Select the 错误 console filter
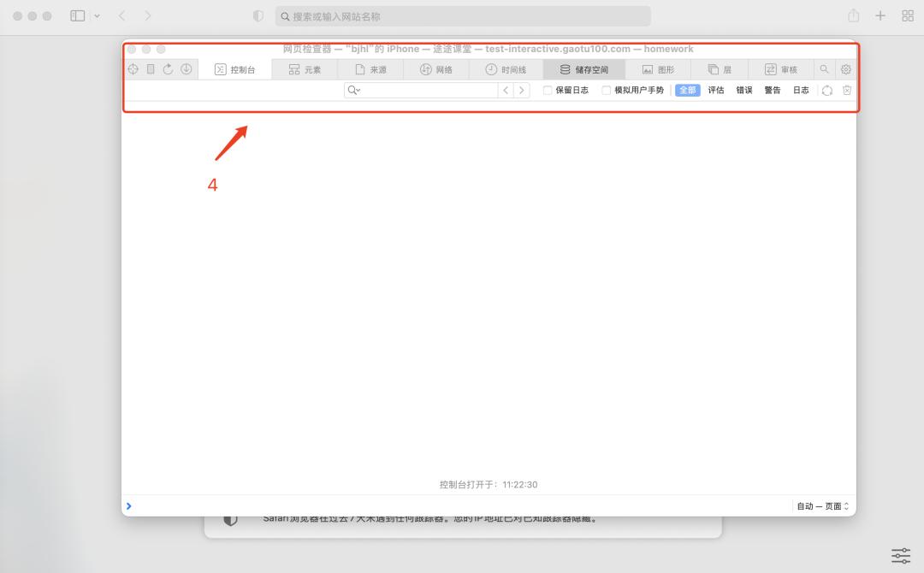Screen dimensions: 924x573 tap(743, 90)
